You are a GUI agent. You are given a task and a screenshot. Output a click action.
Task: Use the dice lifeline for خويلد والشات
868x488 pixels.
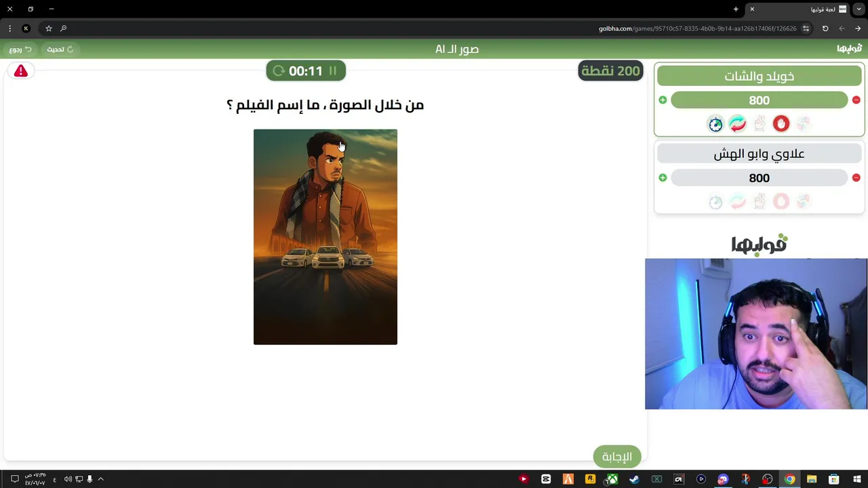pyautogui.click(x=803, y=123)
